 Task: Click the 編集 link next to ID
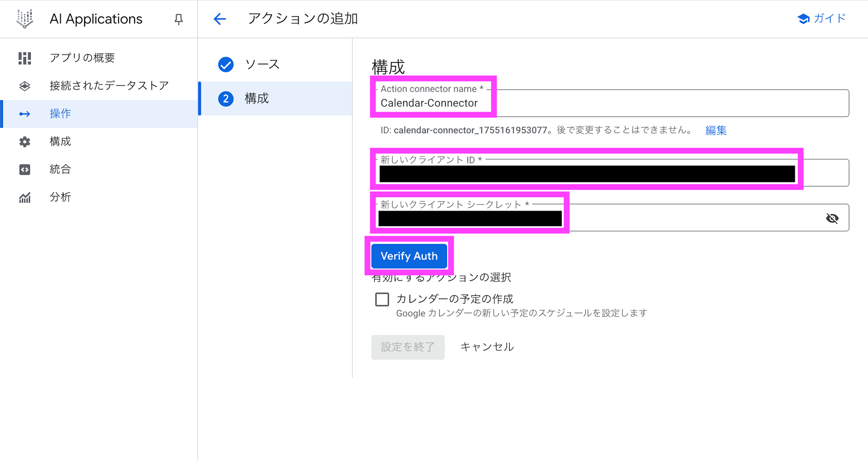(x=716, y=131)
